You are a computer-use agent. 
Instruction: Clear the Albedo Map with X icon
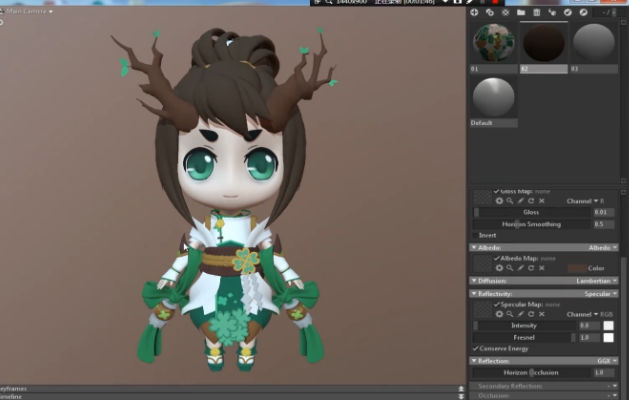tap(542, 268)
